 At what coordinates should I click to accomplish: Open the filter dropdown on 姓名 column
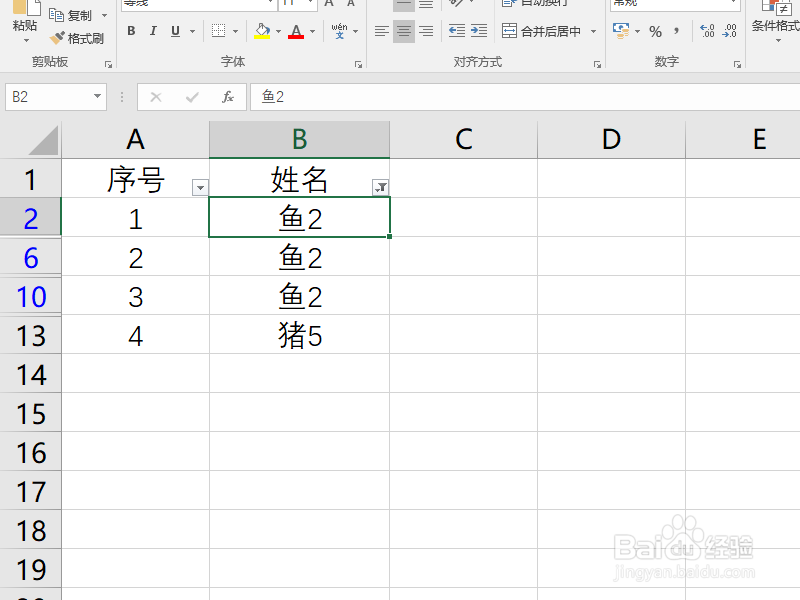tap(381, 185)
